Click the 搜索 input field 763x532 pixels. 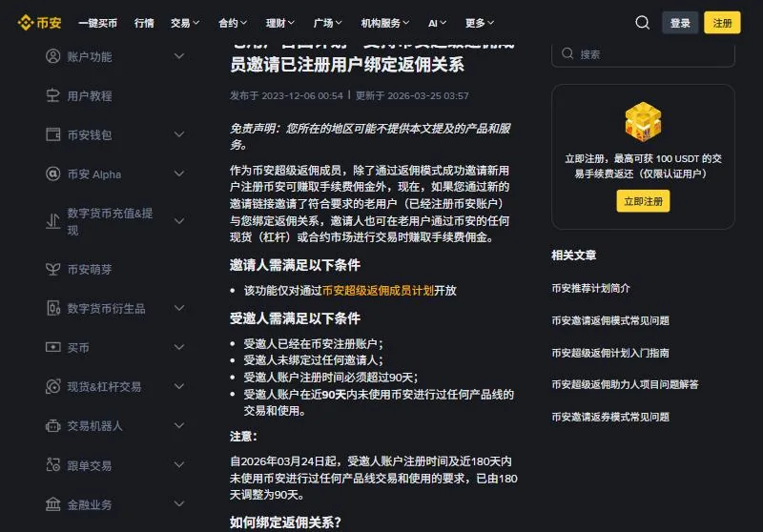[x=643, y=54]
